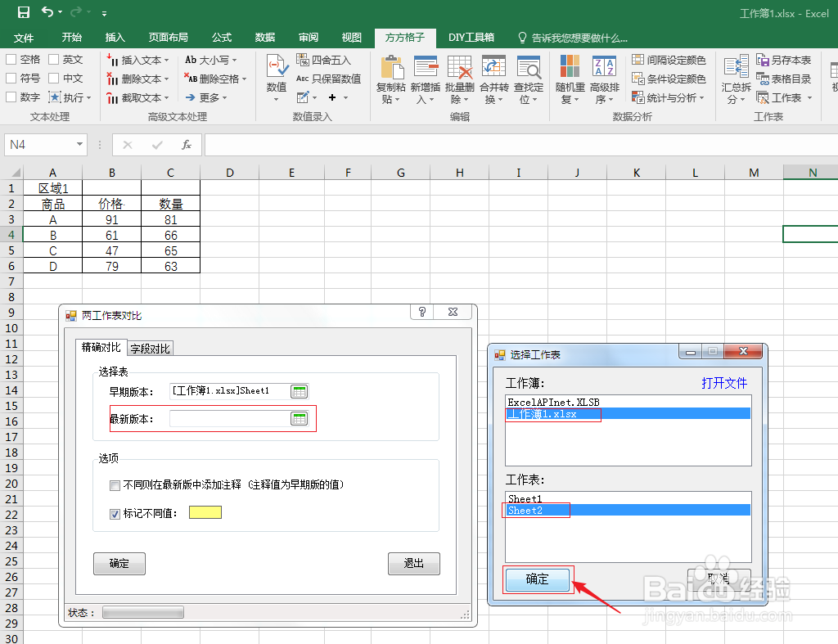Screen dimensions: 838x644
Task: Select Sheet2 in 工作表 list
Action: click(x=628, y=511)
